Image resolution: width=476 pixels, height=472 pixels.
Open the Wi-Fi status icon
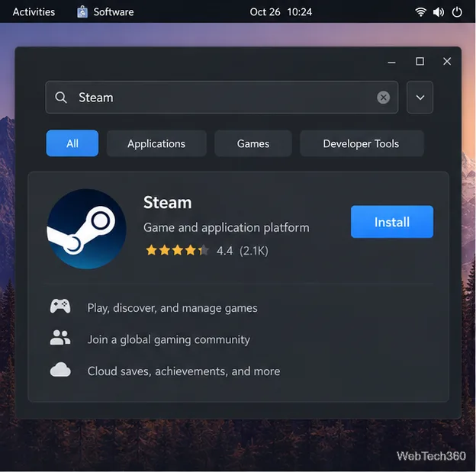coord(420,12)
